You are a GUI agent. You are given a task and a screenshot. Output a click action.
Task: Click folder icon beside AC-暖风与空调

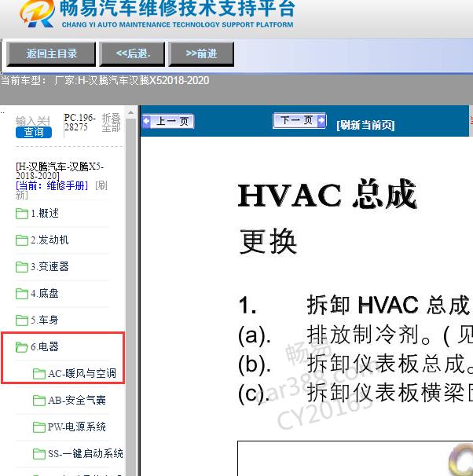tap(39, 374)
